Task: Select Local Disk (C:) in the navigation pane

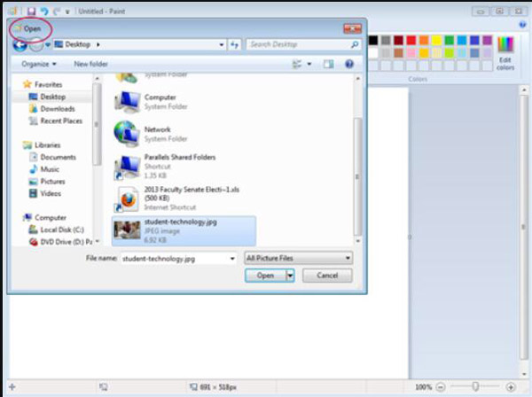Action: [62, 230]
